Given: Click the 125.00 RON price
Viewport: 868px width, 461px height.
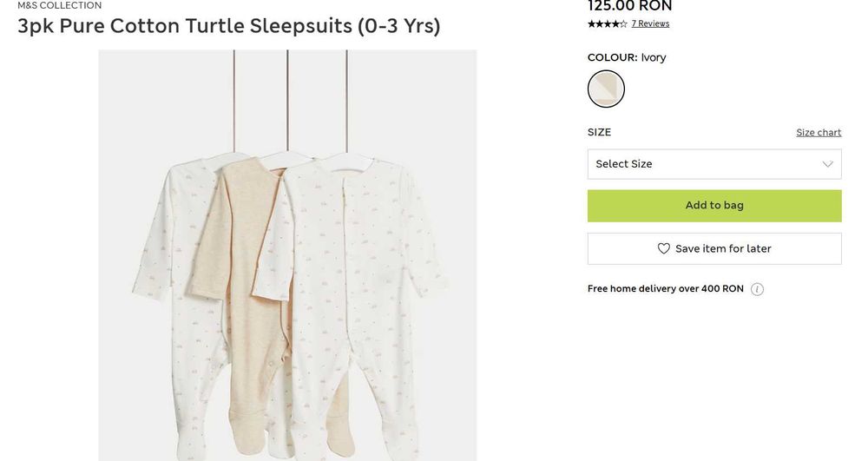Looking at the screenshot, I should 630,6.
